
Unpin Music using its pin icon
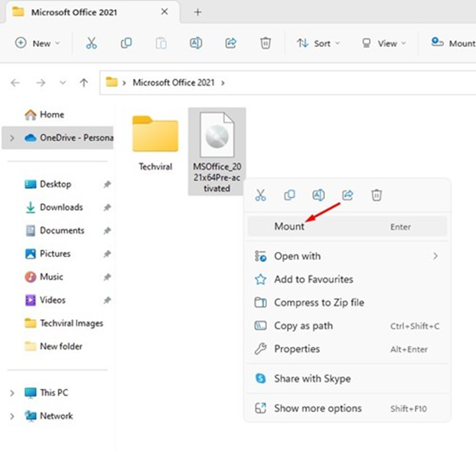click(x=107, y=277)
